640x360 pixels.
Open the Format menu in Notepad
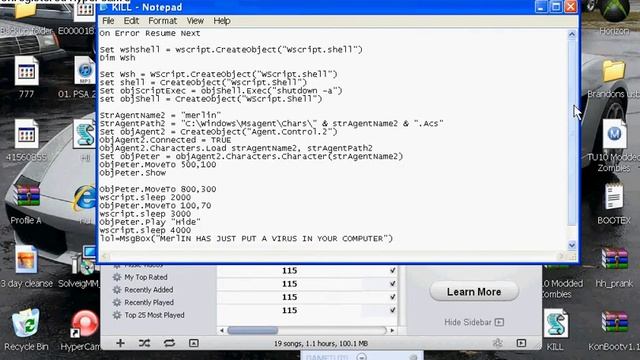[162, 21]
